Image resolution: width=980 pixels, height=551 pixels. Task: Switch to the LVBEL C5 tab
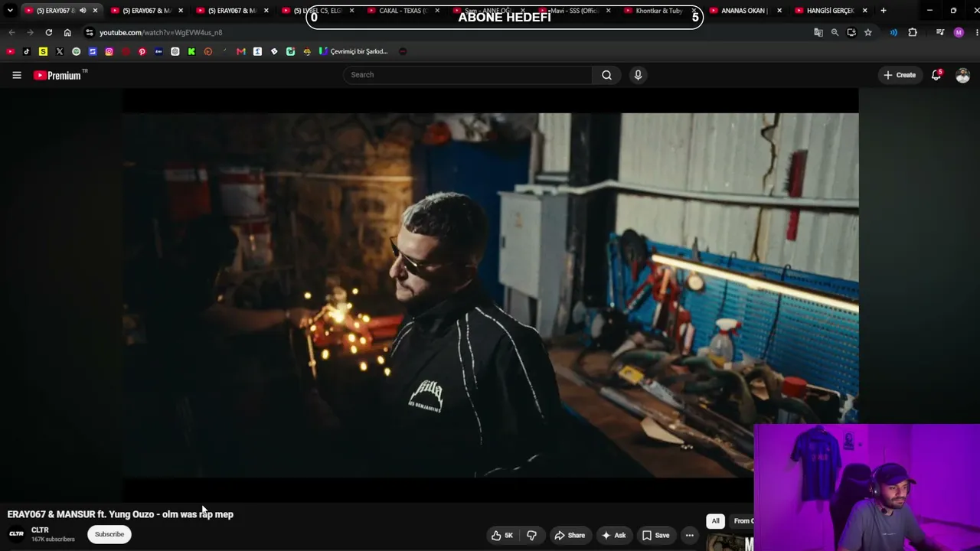(x=315, y=11)
